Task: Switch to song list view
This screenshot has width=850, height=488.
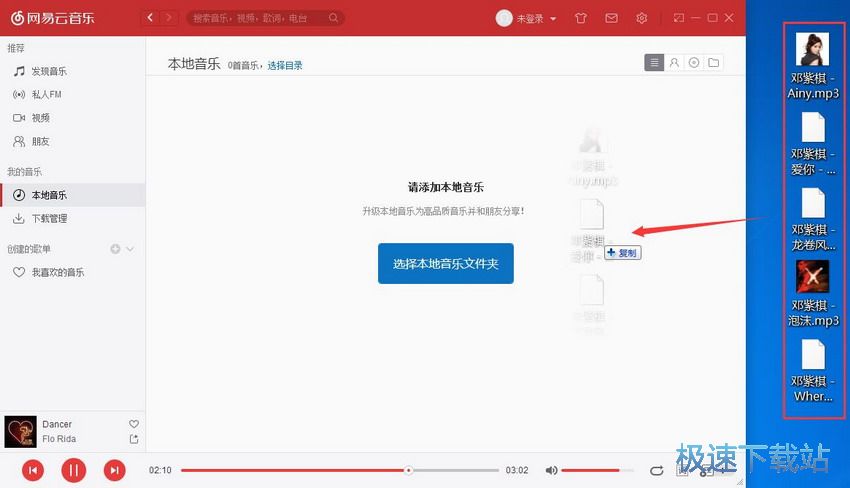Action: (x=654, y=63)
